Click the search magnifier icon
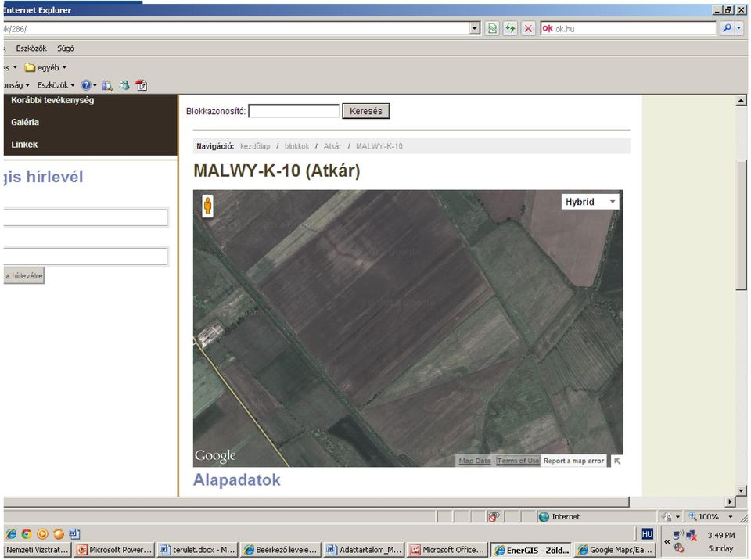 click(727, 28)
